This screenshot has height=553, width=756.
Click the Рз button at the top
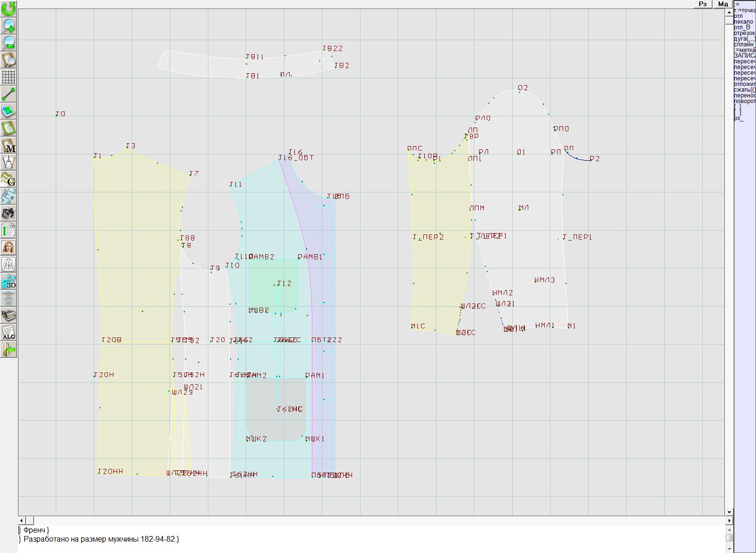point(703,4)
